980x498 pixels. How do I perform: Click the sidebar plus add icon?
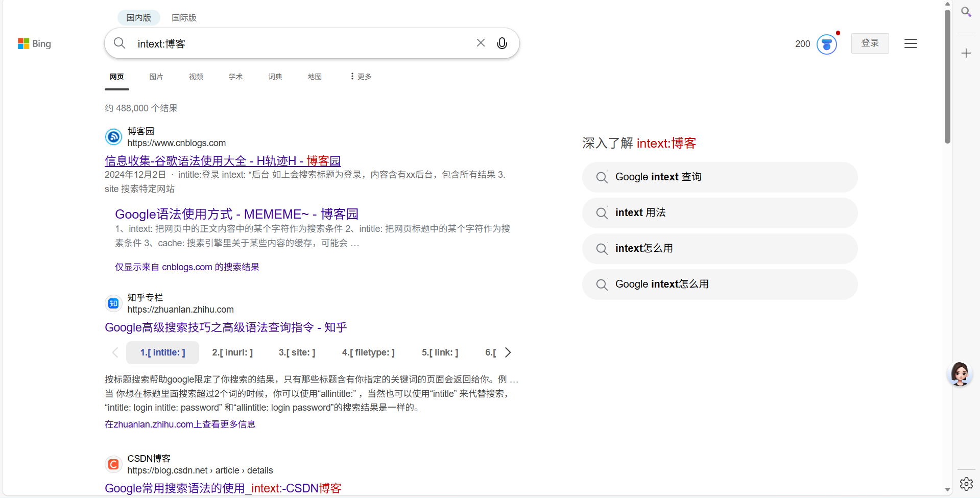[x=966, y=53]
